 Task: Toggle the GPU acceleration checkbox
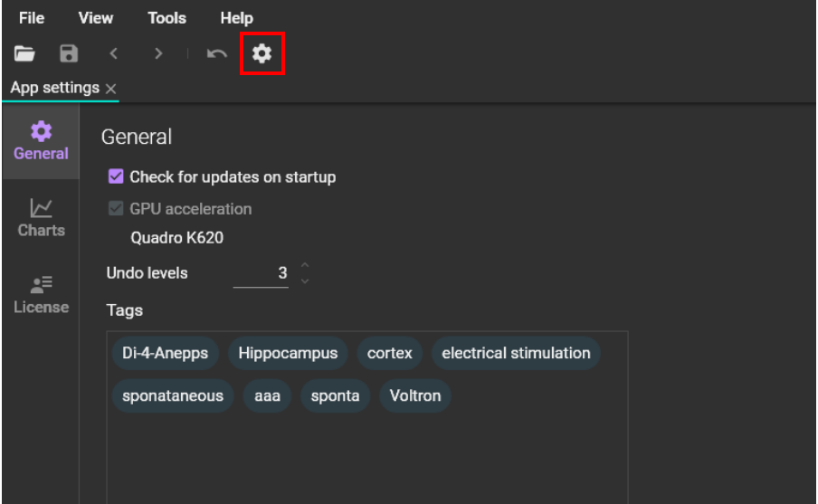tap(116, 208)
